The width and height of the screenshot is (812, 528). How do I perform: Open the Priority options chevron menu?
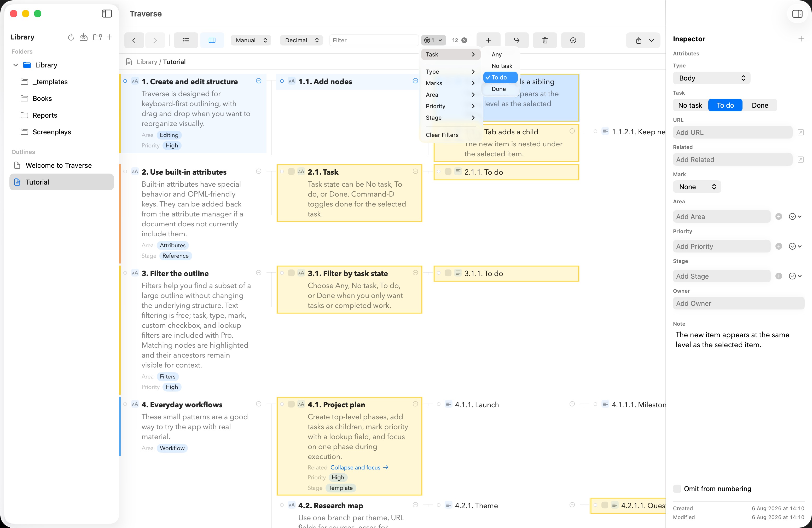795,246
